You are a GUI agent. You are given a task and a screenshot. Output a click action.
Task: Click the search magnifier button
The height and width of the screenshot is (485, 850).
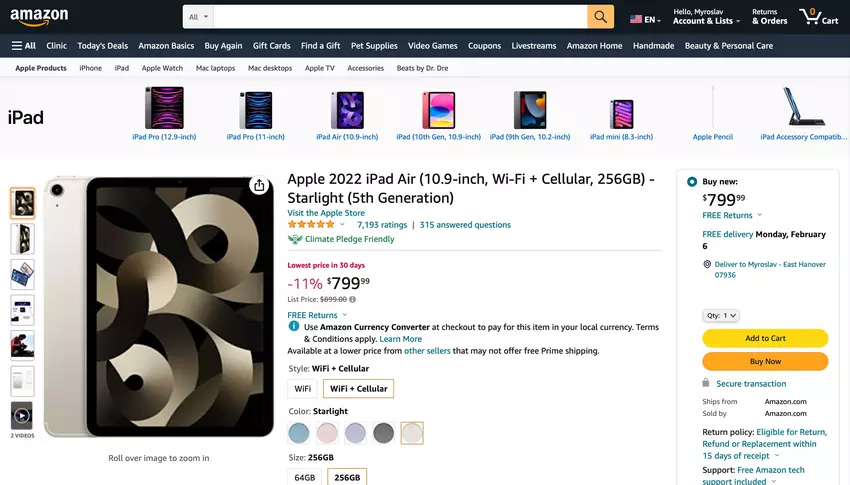pyautogui.click(x=600, y=17)
